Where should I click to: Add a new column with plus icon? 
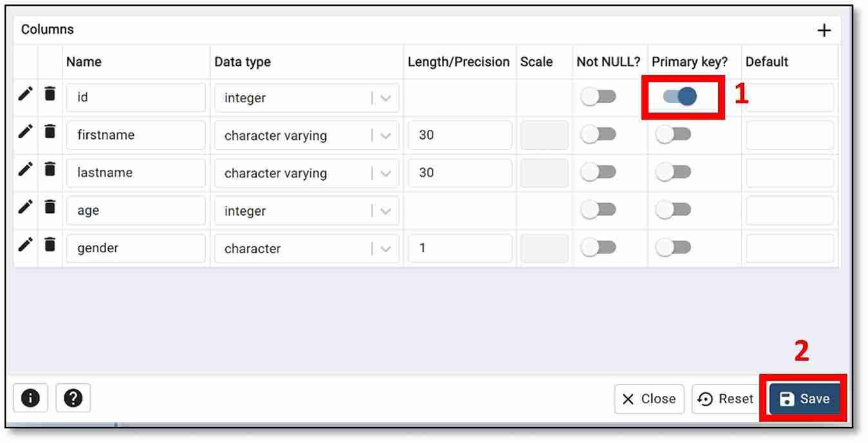click(824, 31)
